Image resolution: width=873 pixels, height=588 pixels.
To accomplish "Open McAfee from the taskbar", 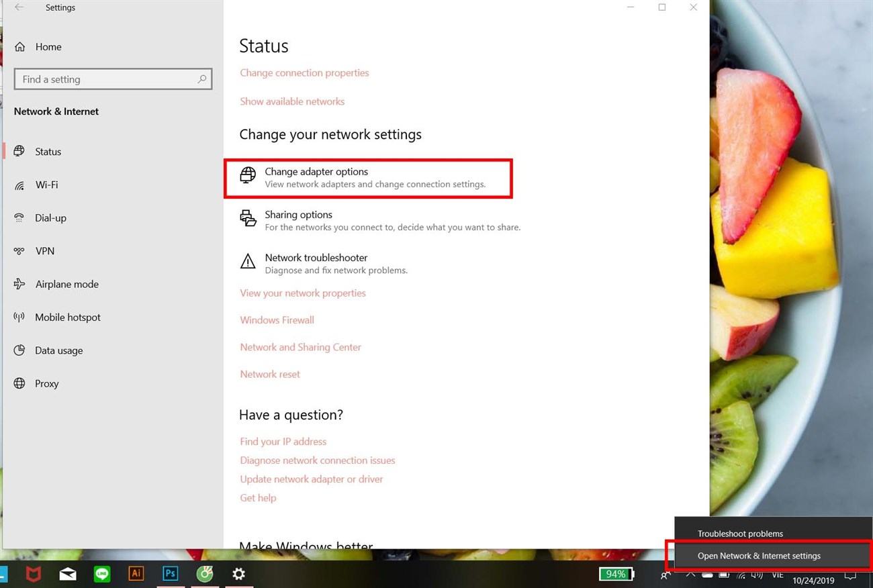I will point(33,574).
